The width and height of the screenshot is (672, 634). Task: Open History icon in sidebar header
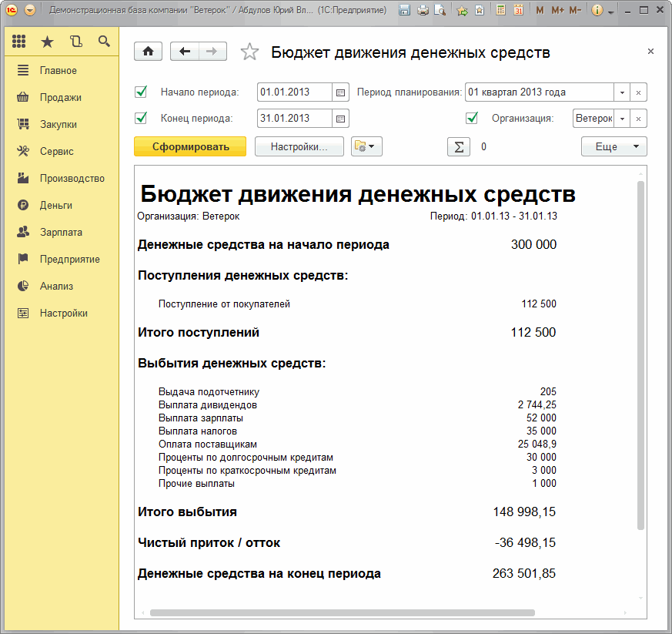coord(76,42)
